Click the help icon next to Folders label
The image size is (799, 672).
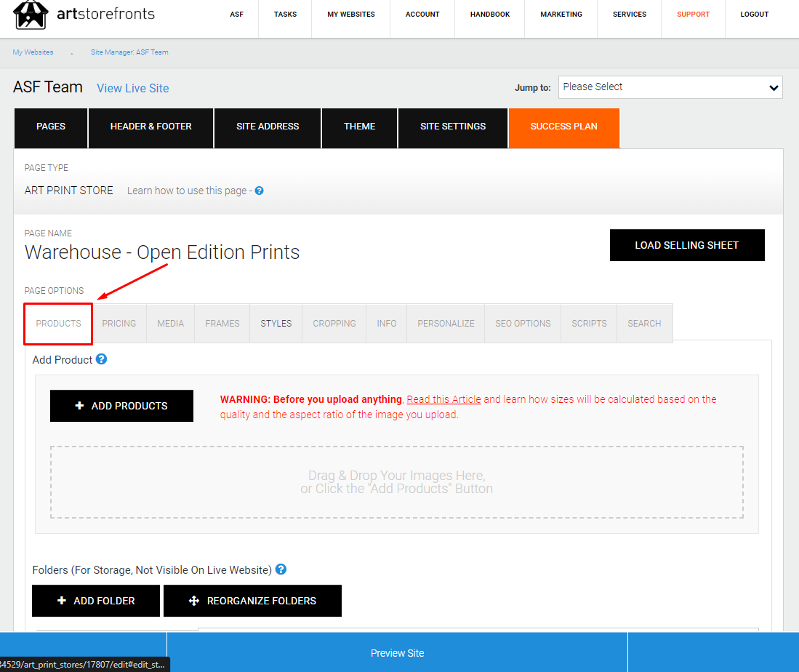click(x=281, y=569)
